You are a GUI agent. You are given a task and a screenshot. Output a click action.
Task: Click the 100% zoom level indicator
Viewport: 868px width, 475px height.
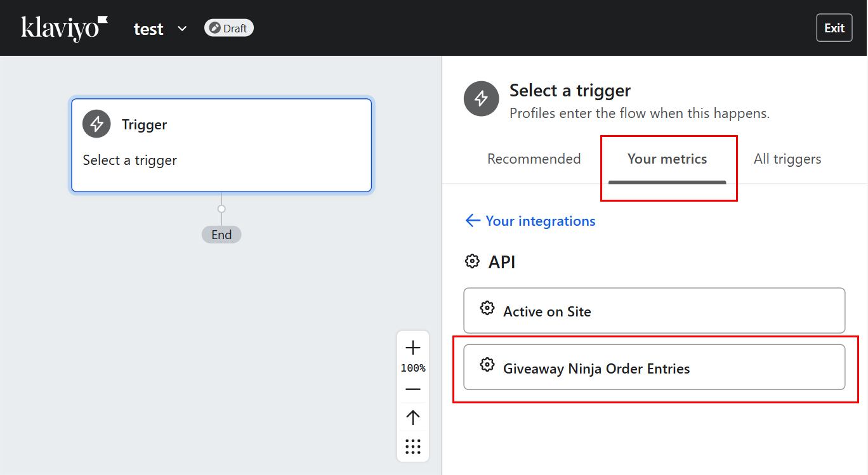tap(413, 368)
